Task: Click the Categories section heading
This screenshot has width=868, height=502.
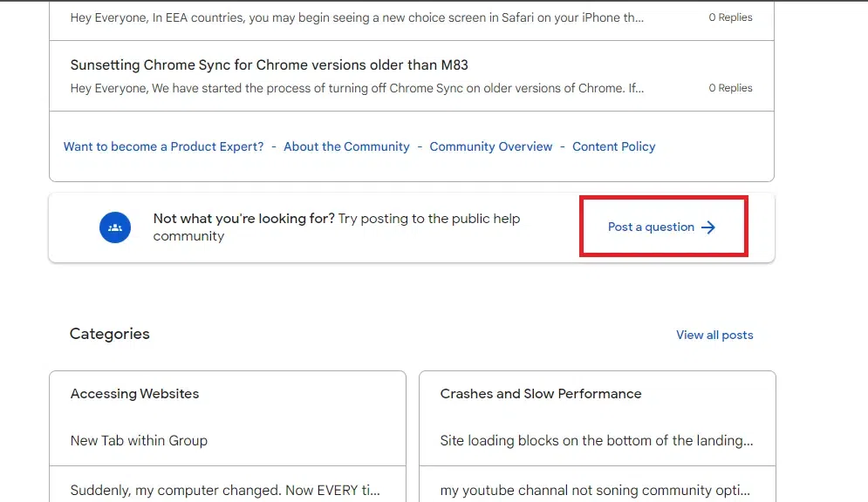Action: click(x=109, y=334)
